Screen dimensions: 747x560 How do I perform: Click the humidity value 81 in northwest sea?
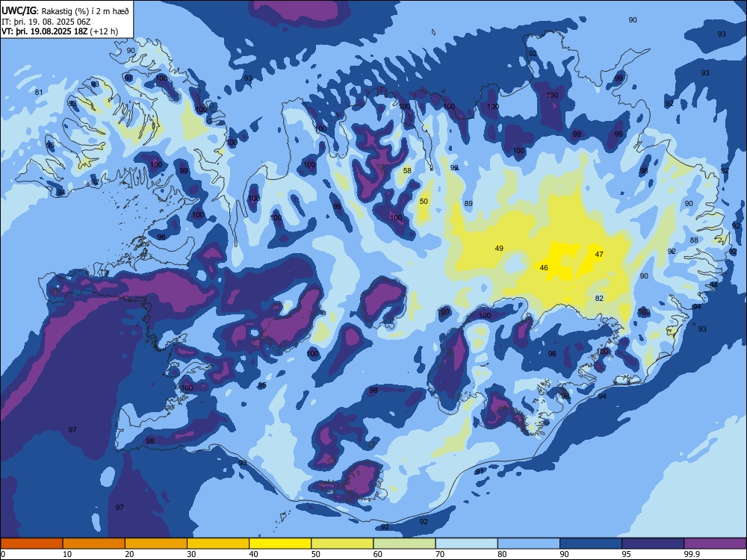click(39, 92)
